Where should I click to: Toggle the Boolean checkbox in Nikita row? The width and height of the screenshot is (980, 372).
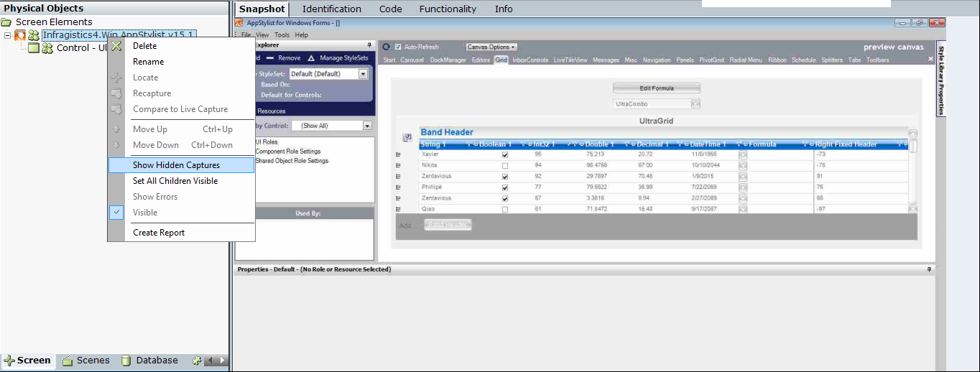[x=505, y=166]
